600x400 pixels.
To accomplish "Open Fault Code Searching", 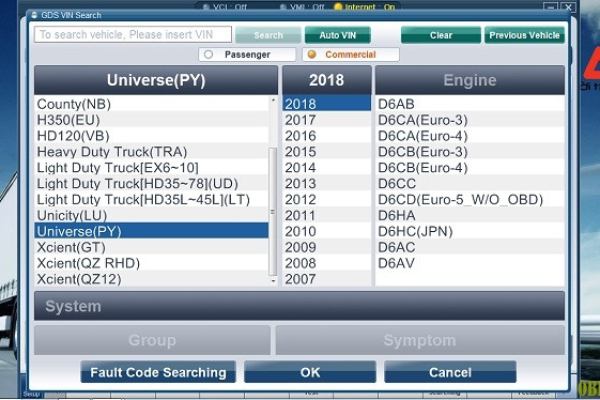I will [x=158, y=372].
